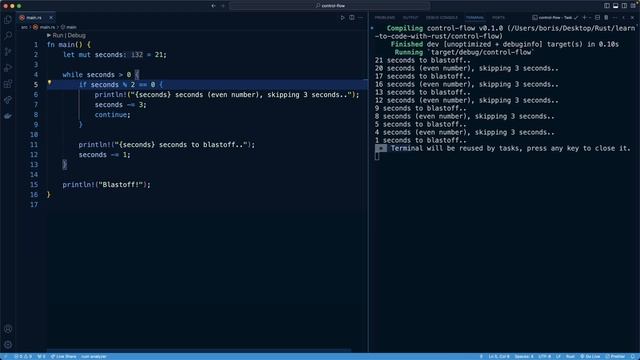Click the Ln 5, Col cursor position indicator
The width and height of the screenshot is (640, 360).
(498, 356)
